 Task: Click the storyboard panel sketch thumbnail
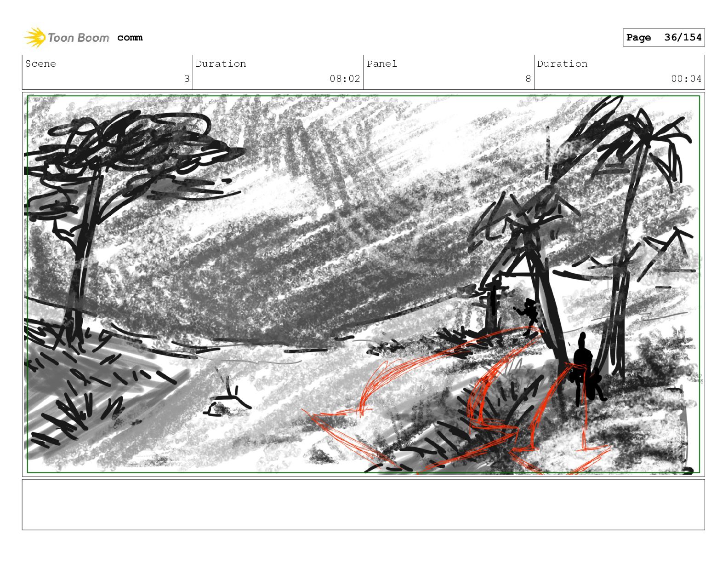pos(363,284)
